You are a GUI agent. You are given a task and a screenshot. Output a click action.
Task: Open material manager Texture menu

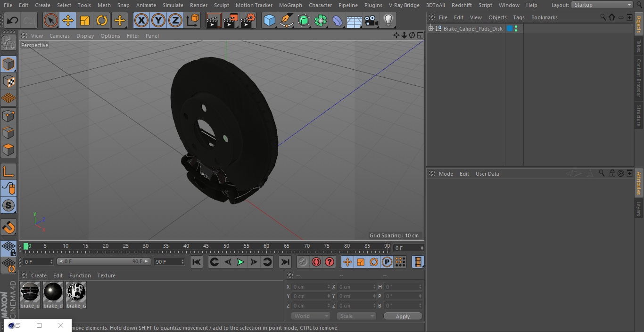(x=106, y=275)
